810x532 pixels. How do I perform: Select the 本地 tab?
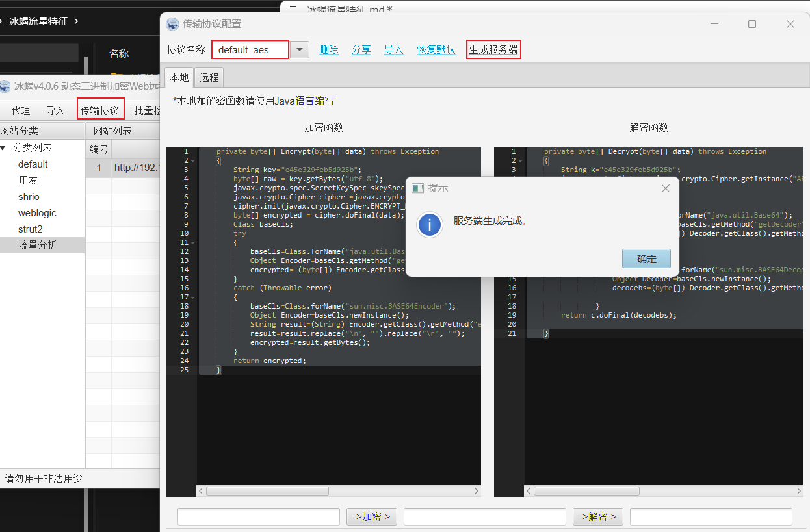(x=179, y=77)
